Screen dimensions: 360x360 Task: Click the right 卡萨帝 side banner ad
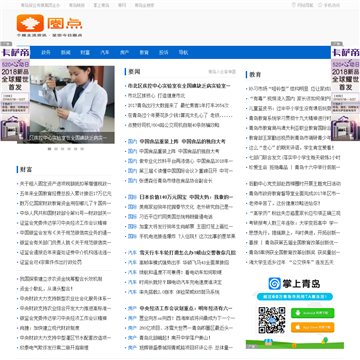click(x=345, y=92)
